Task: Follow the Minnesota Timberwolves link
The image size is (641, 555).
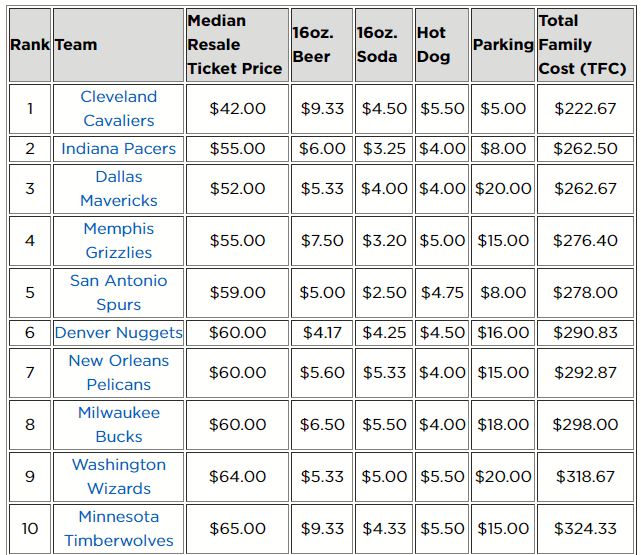Action: [x=119, y=528]
